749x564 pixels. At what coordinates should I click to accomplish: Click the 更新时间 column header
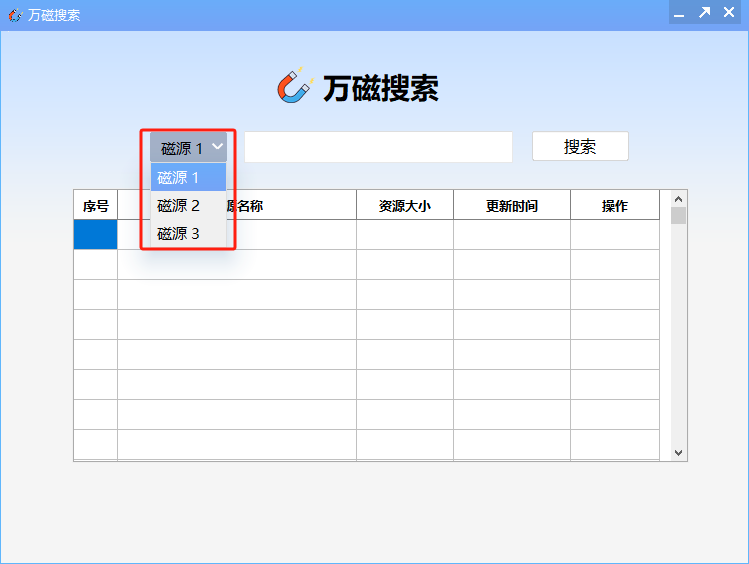pyautogui.click(x=512, y=205)
